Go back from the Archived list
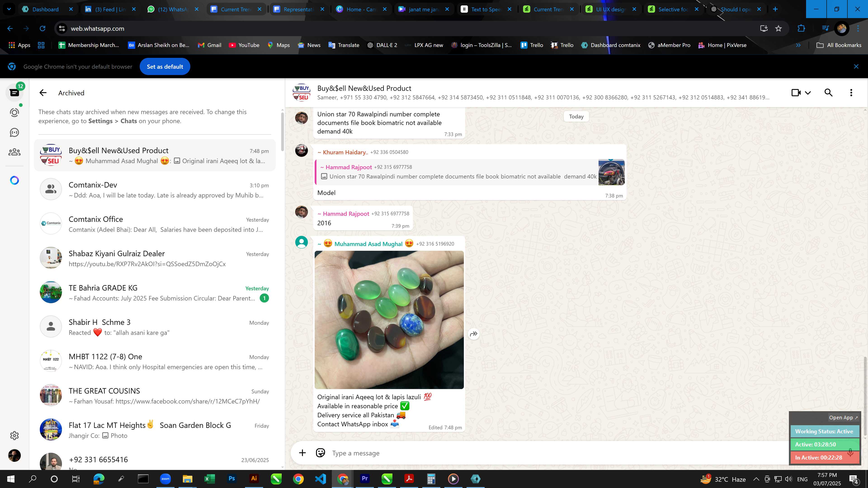This screenshot has width=868, height=488. [x=43, y=93]
